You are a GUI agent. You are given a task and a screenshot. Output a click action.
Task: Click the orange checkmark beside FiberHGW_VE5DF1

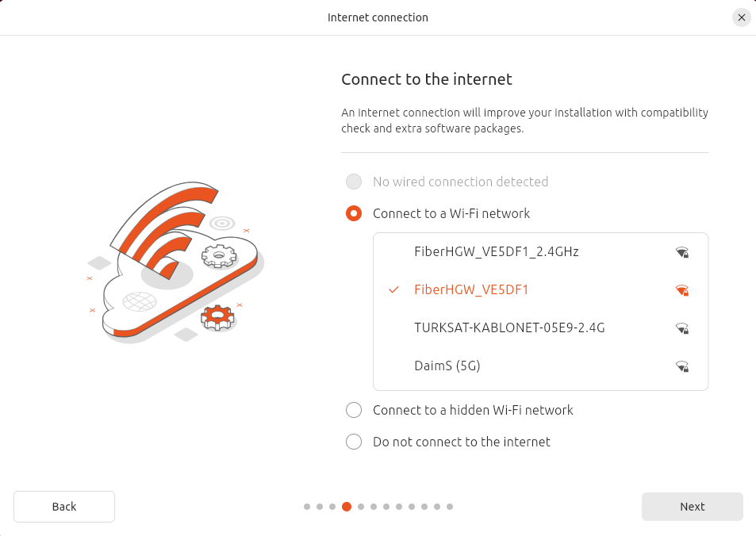pos(393,290)
